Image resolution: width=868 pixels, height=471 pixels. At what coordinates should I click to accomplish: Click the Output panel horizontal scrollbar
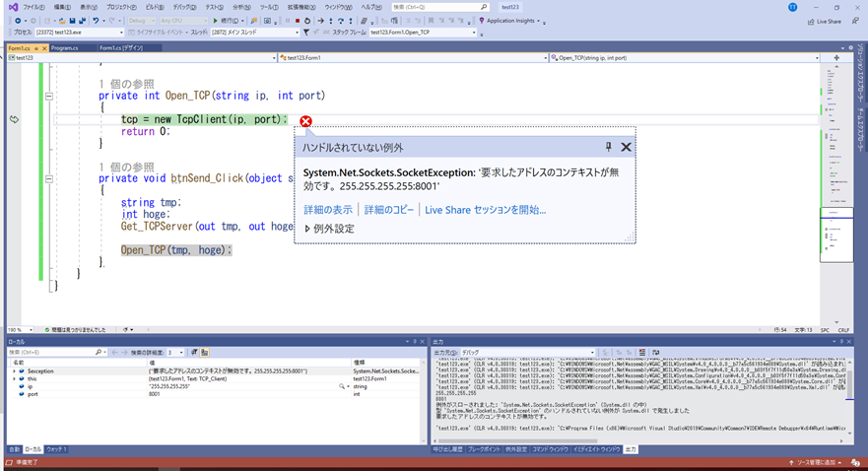pos(517,441)
